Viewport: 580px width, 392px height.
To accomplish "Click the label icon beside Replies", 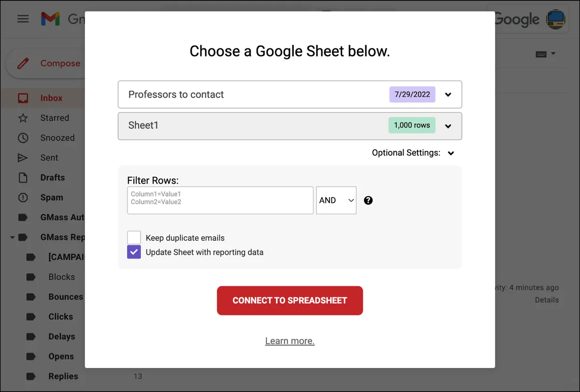I will click(x=31, y=376).
